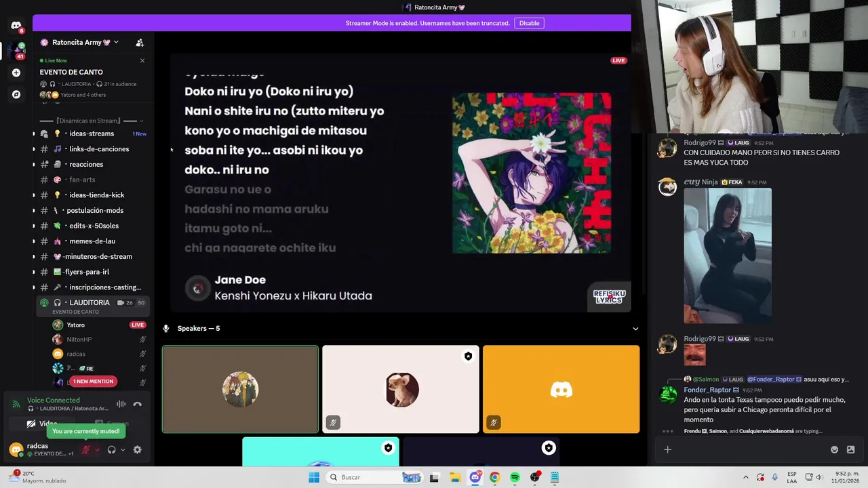Expand ideas-streams thread arrow

point(34,134)
